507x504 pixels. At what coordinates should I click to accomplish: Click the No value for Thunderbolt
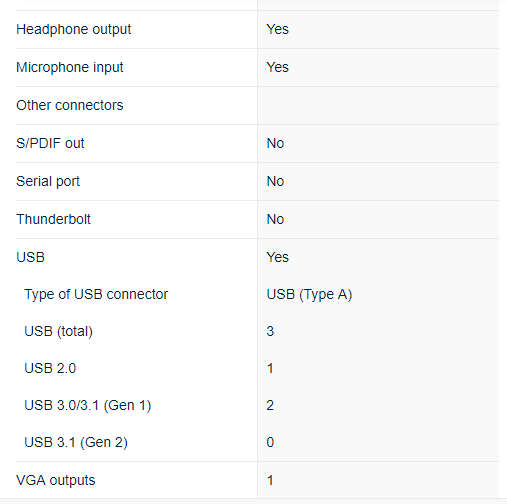(x=275, y=219)
